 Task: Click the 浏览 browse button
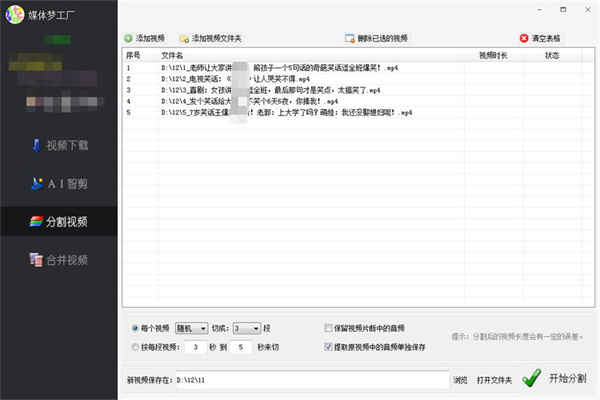(x=460, y=380)
